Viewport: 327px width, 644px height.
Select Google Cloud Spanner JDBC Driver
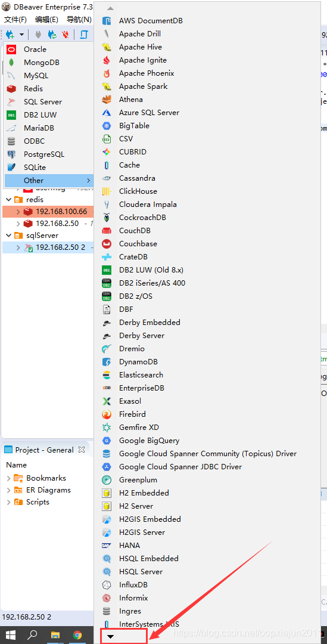click(208, 467)
